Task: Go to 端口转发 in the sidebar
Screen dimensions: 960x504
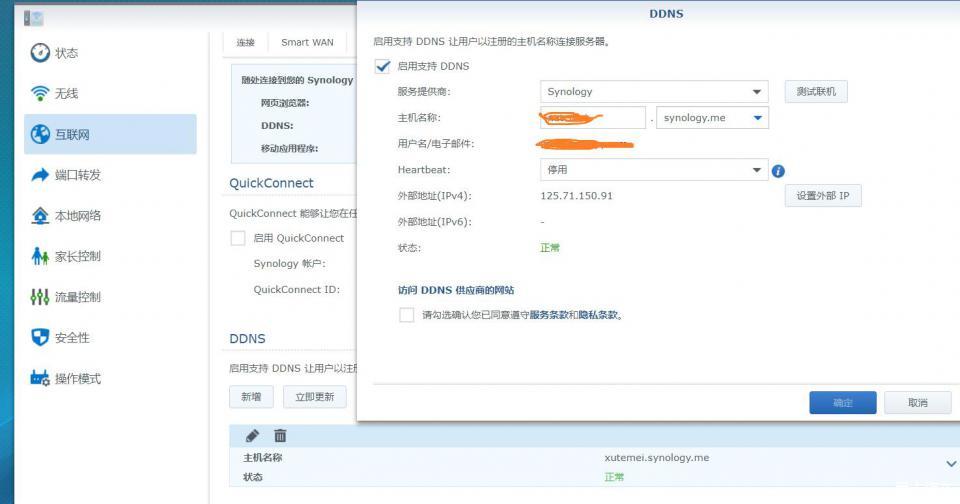Action: coord(78,175)
